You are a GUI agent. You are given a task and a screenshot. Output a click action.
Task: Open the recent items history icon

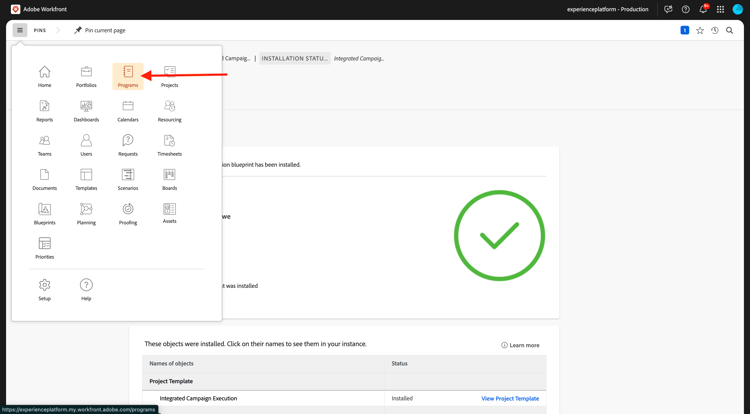(715, 30)
